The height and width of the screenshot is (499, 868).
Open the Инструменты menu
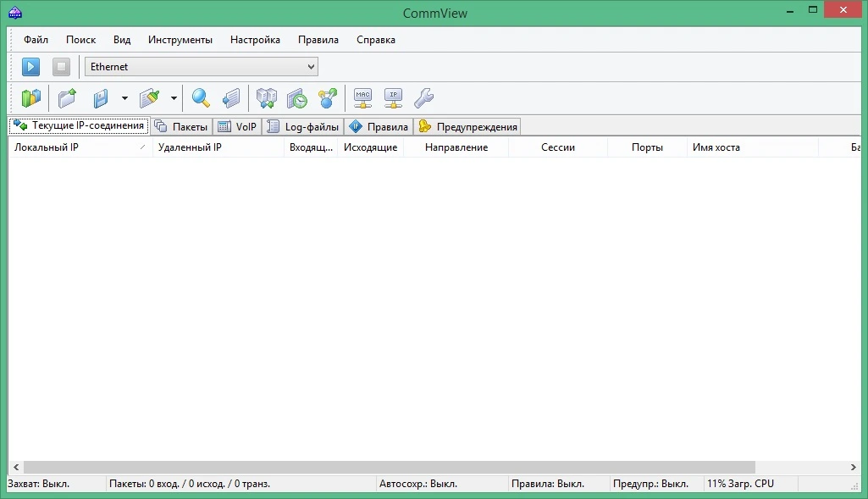180,40
